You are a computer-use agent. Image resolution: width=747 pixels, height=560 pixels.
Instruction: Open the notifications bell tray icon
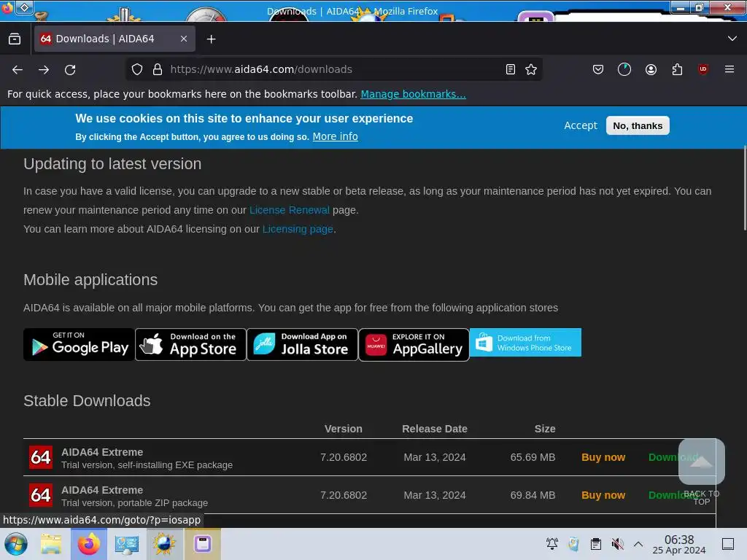[x=552, y=544]
